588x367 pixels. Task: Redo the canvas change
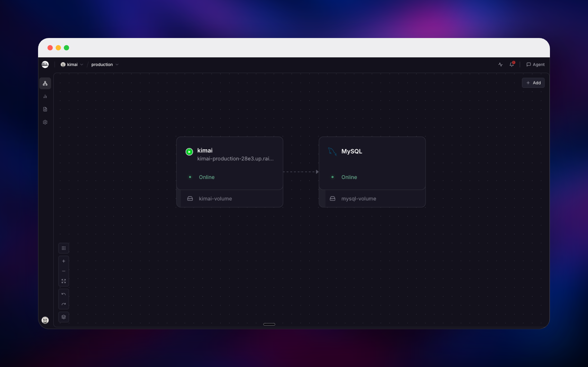64,304
